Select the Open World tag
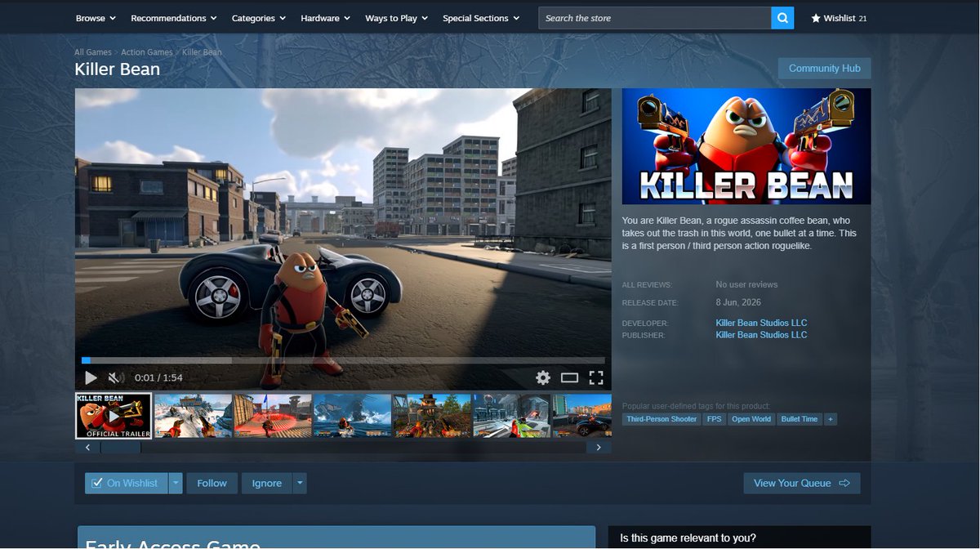This screenshot has width=980, height=549. pos(751,419)
